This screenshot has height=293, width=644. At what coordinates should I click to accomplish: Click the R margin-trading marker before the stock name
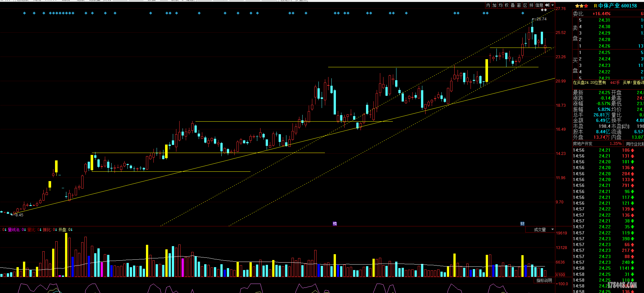[x=595, y=6]
